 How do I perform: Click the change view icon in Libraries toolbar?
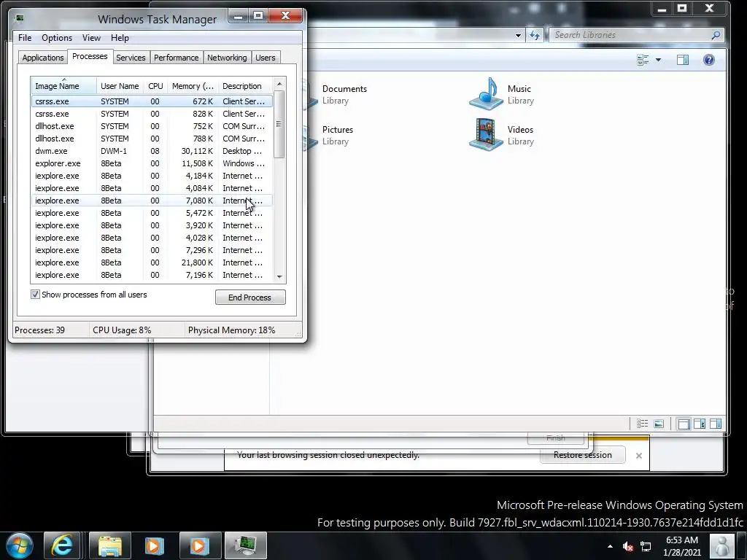(x=643, y=60)
